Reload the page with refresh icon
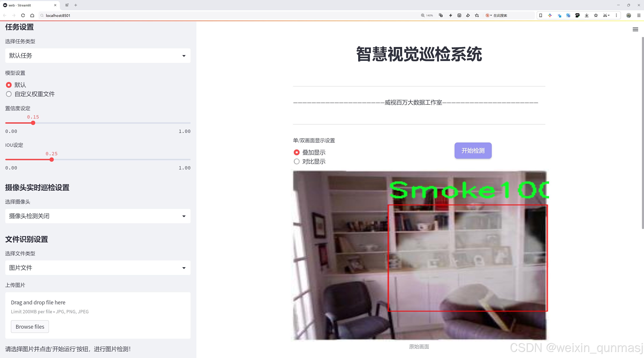The image size is (644, 358). click(23, 16)
